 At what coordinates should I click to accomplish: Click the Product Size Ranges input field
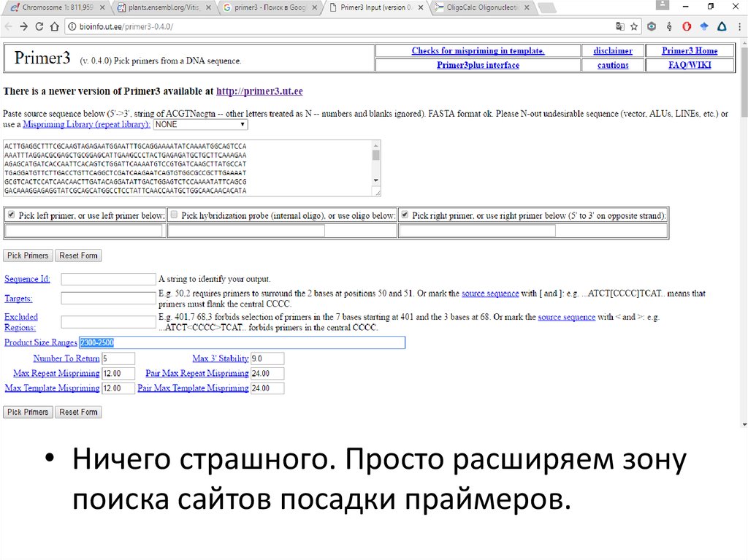(x=241, y=342)
